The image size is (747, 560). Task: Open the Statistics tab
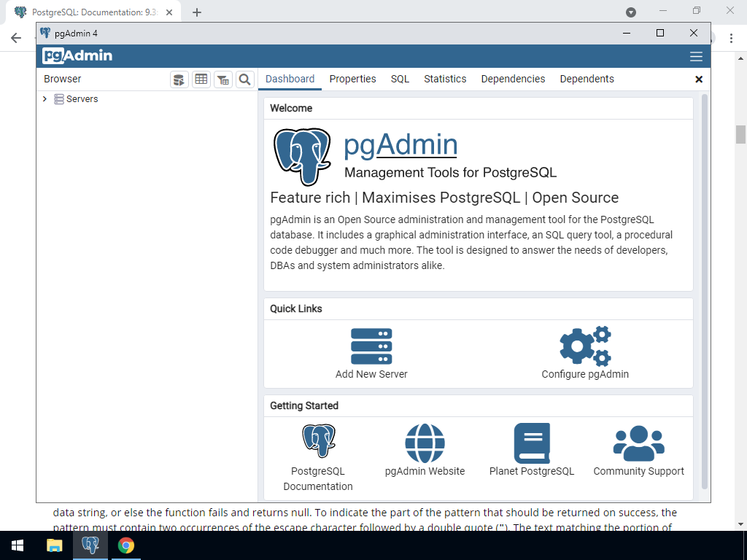click(445, 79)
